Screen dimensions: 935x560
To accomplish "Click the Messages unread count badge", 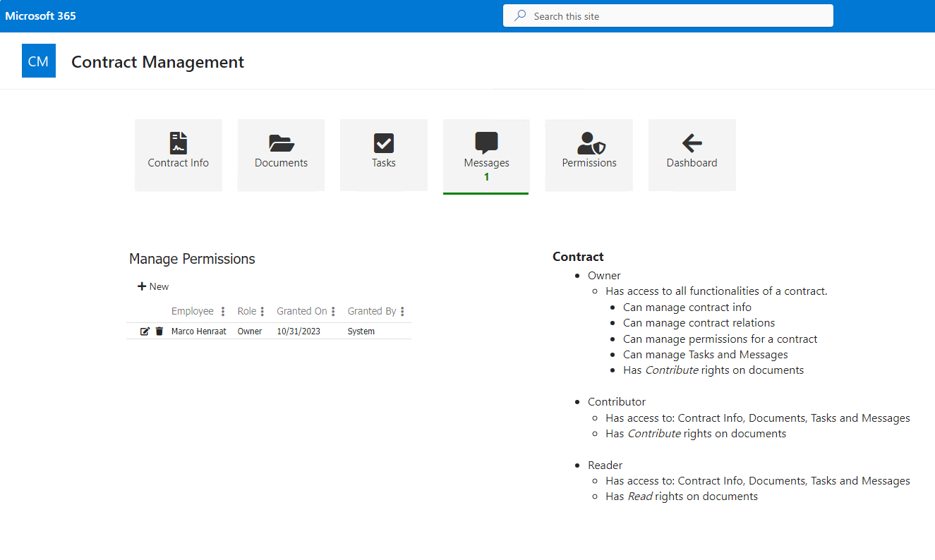I will 485,177.
